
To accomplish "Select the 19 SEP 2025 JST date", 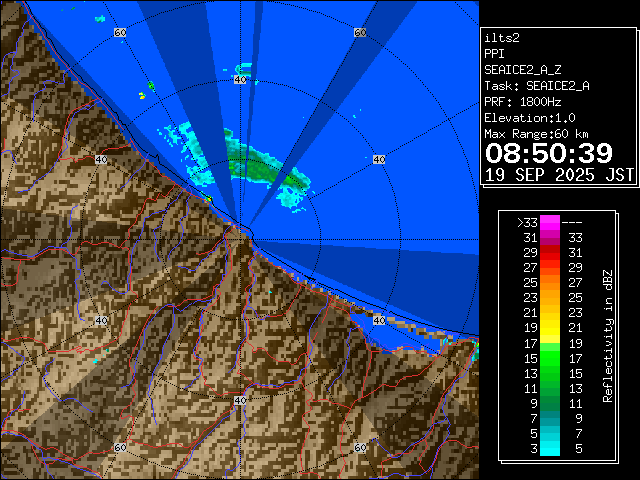I will tap(559, 174).
